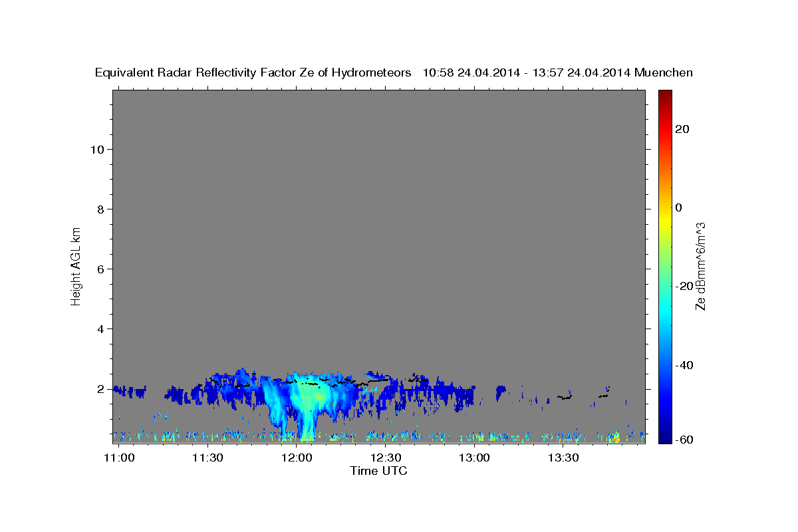Click the 11:30 time tick label
Viewport: 798px width, 532px height.
click(x=208, y=458)
